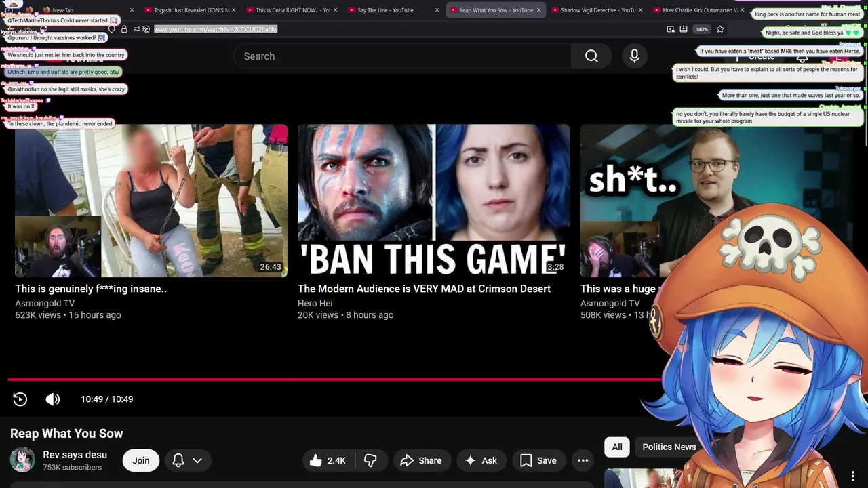Open the first Asmongold TV channel name
The width and height of the screenshot is (868, 488).
tap(45, 303)
